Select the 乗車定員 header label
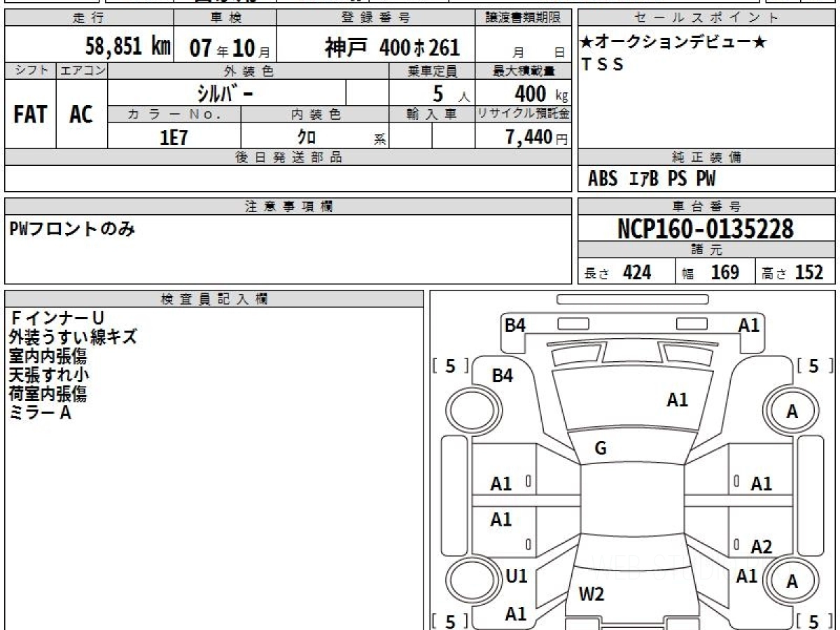 [432, 70]
